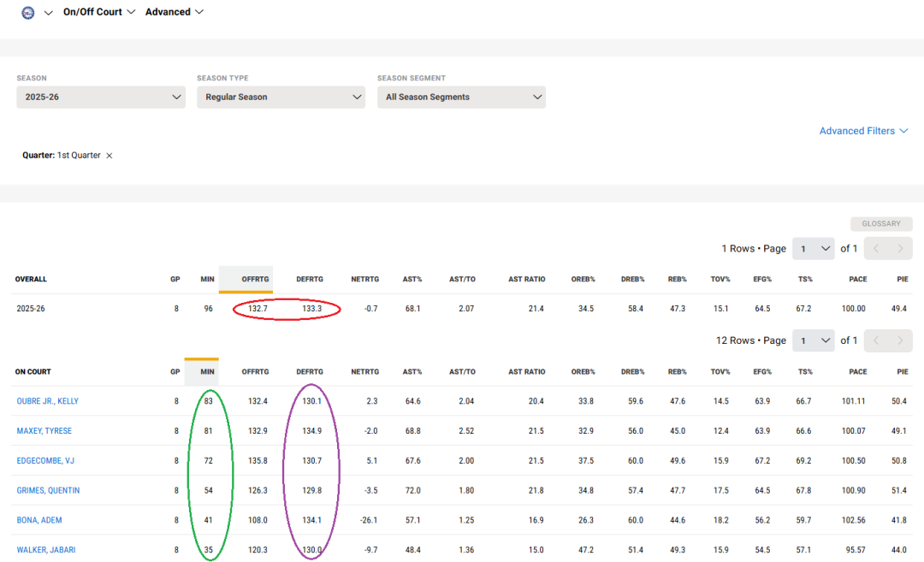924x562 pixels.
Task: Expand the Season Type dropdown
Action: click(281, 98)
